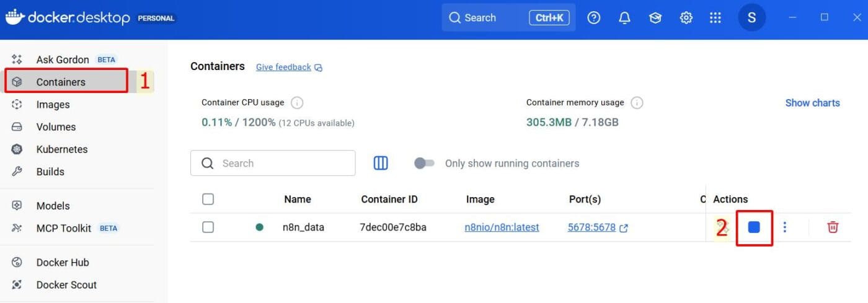This screenshot has height=303, width=868.
Task: Click the Docker Desktop whale logo
Action: 14,17
